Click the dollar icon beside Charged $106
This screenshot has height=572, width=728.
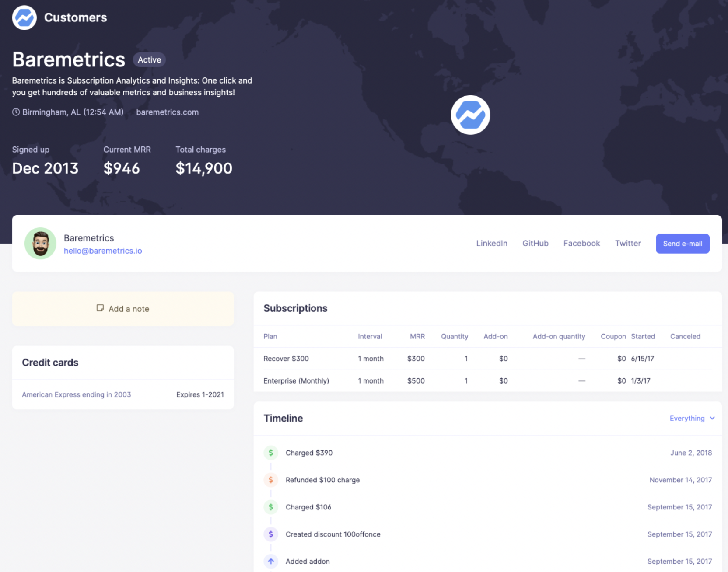click(x=271, y=507)
